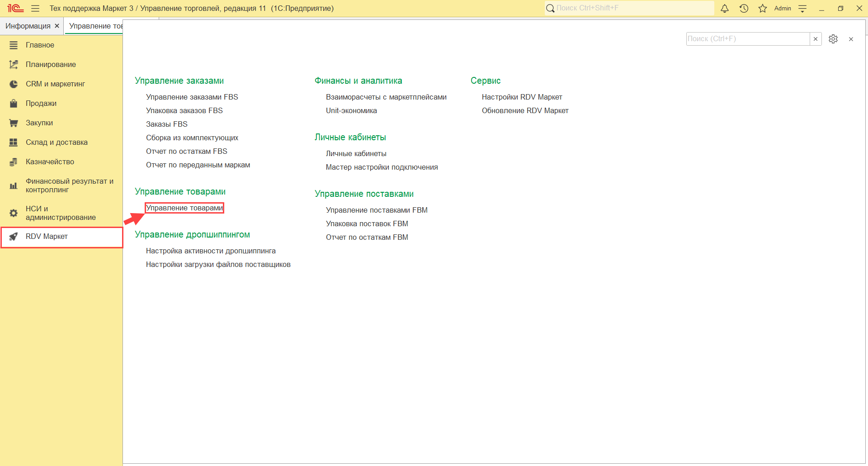
Task: Open Управление товарами link
Action: pos(184,208)
